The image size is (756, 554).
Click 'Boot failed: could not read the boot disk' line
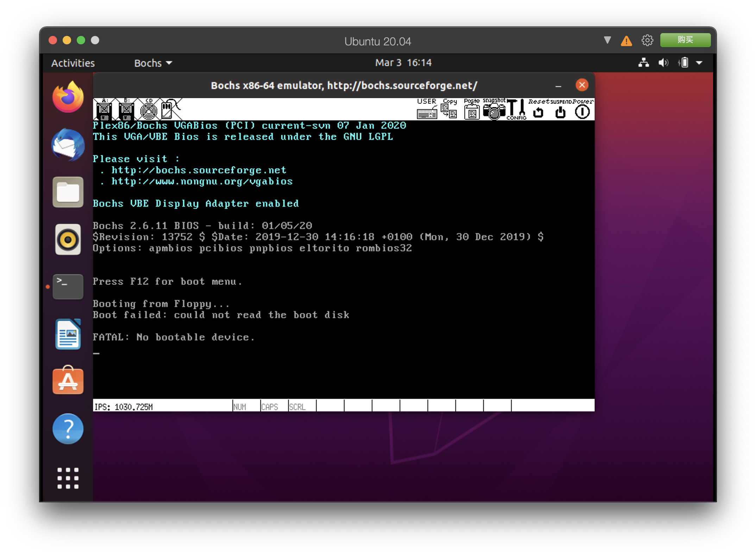221,315
